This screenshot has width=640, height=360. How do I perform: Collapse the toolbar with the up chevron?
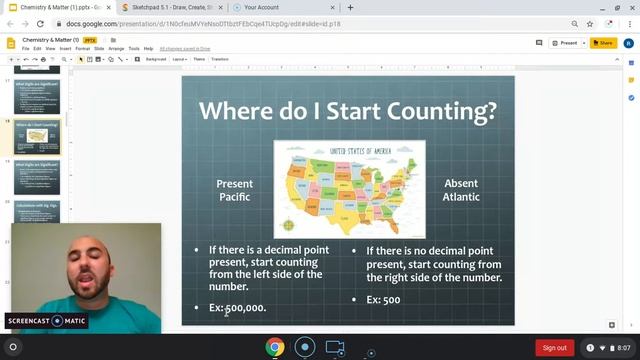point(617,60)
